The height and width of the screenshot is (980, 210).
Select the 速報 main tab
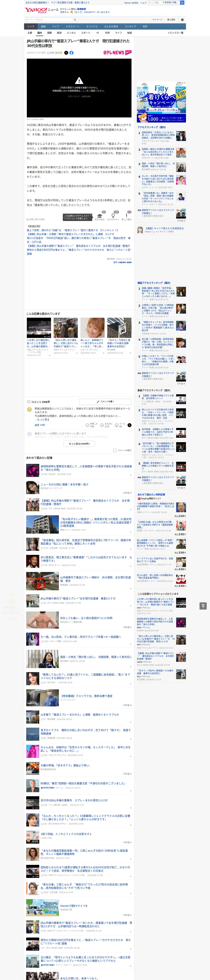[43, 26]
